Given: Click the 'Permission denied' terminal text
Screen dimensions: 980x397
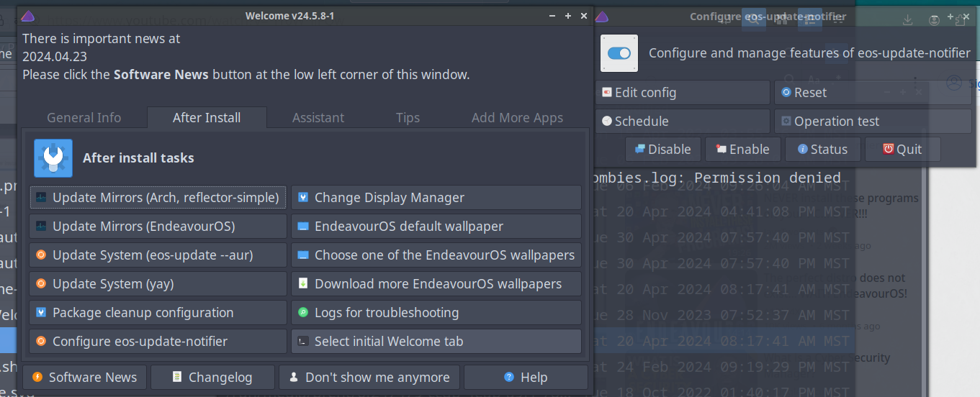Looking at the screenshot, I should coord(768,178).
